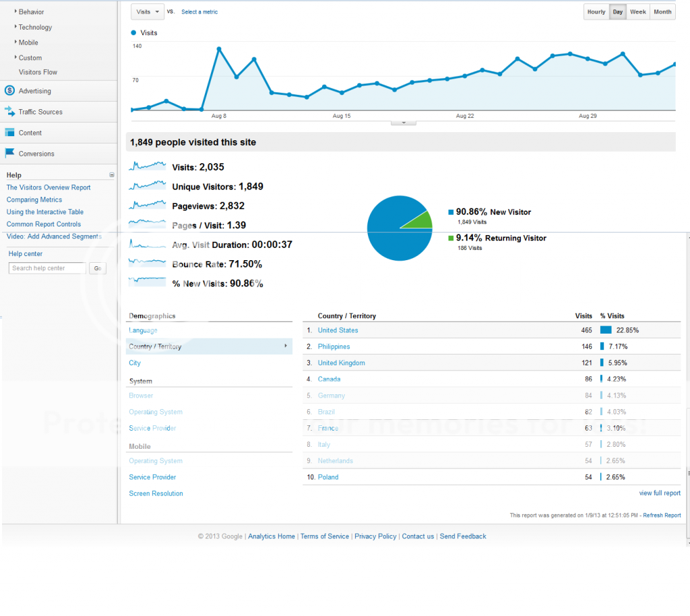This screenshot has height=616, width=690.
Task: Click the Go search button
Action: pyautogui.click(x=97, y=268)
